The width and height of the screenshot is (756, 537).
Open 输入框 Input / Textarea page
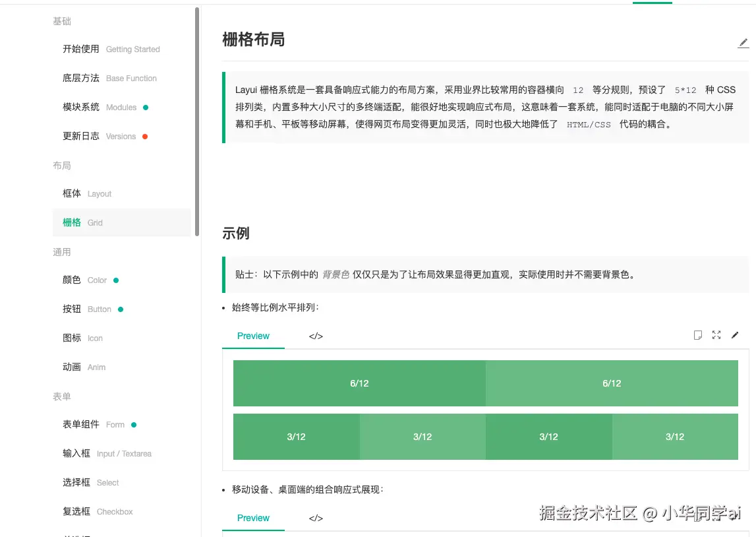coord(107,453)
